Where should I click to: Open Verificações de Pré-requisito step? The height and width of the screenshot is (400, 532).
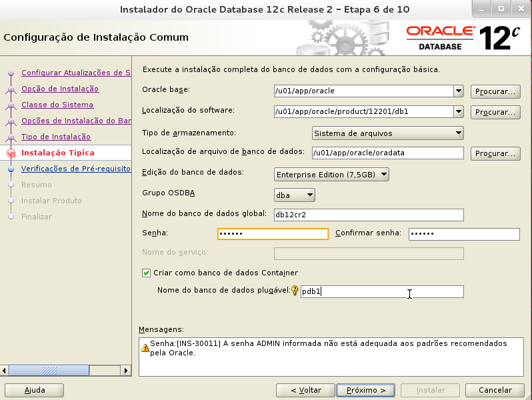tap(76, 169)
